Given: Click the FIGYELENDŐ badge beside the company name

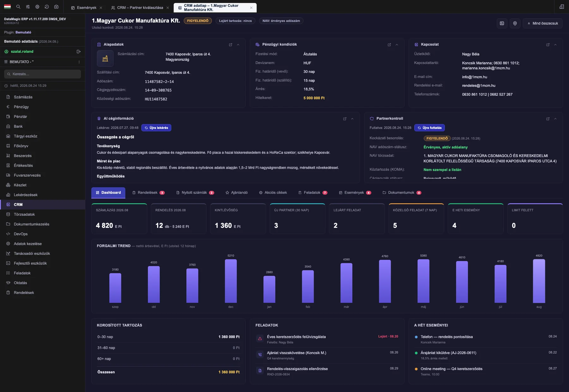Looking at the screenshot, I should (x=198, y=21).
